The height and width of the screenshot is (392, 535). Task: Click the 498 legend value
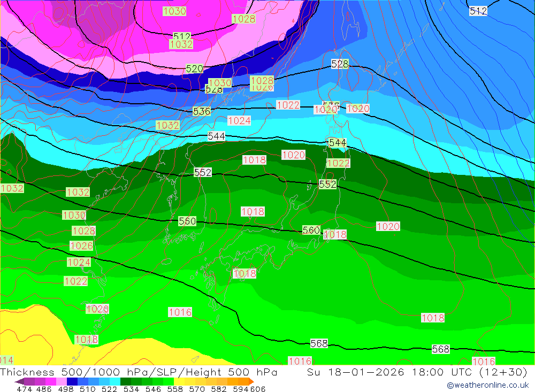point(65,389)
